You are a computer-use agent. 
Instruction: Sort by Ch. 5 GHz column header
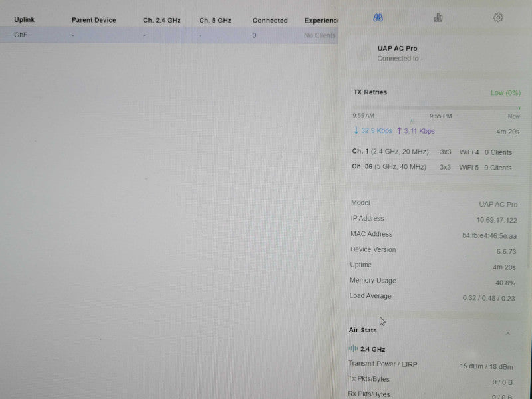point(215,21)
